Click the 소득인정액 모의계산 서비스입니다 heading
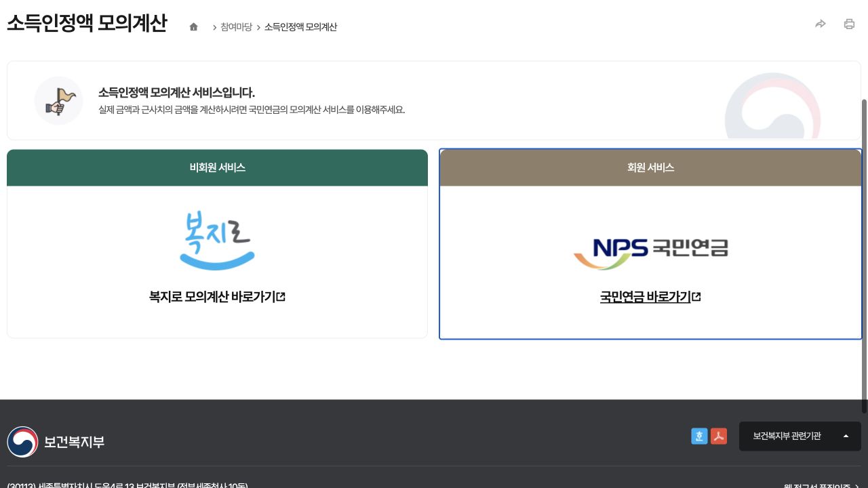This screenshot has width=868, height=488. coord(176,93)
